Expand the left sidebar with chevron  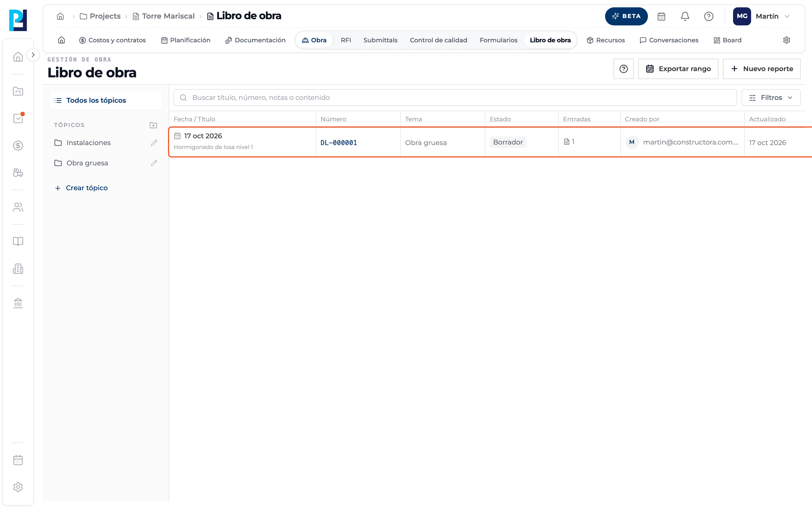point(33,55)
